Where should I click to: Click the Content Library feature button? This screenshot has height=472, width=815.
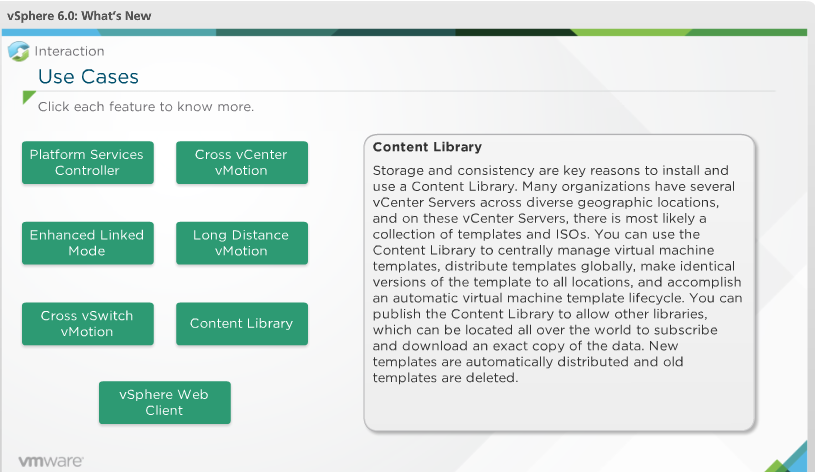click(x=242, y=324)
